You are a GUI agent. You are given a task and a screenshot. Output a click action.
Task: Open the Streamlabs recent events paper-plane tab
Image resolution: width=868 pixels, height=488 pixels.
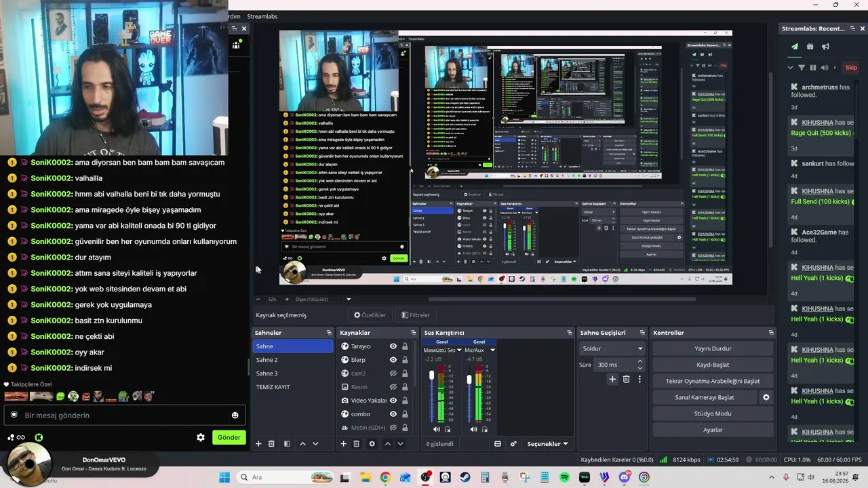[x=795, y=47]
